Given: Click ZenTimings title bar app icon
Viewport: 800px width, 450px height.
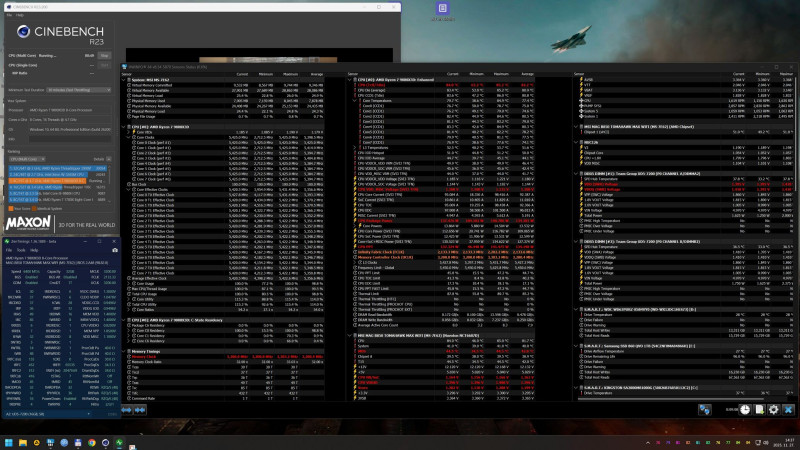Looking at the screenshot, I should coord(7,241).
